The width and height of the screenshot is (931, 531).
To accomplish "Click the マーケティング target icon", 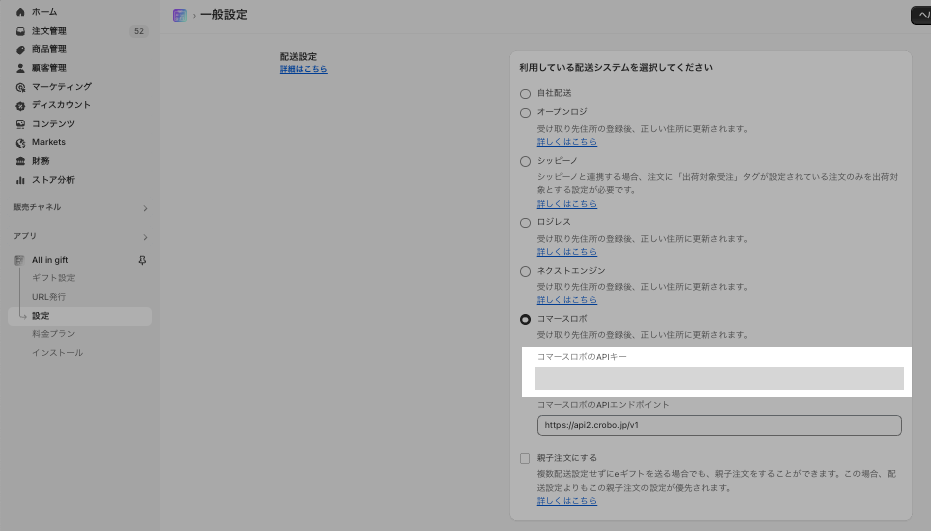I will point(20,87).
